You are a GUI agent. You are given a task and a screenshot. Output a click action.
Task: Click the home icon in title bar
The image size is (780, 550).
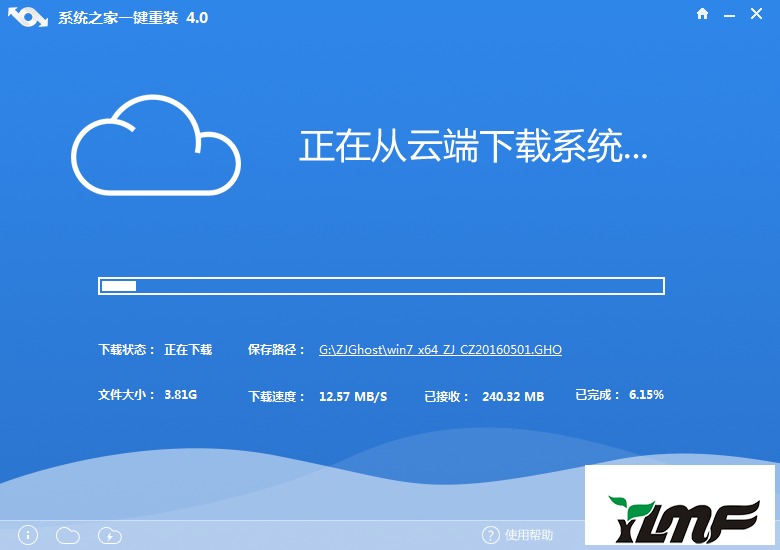(702, 14)
